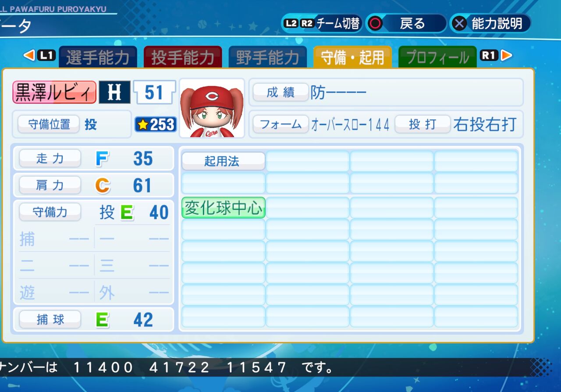Viewport: 561px width, 392px height.
Task: Click the F grade icon for 走力
Action: tap(102, 159)
